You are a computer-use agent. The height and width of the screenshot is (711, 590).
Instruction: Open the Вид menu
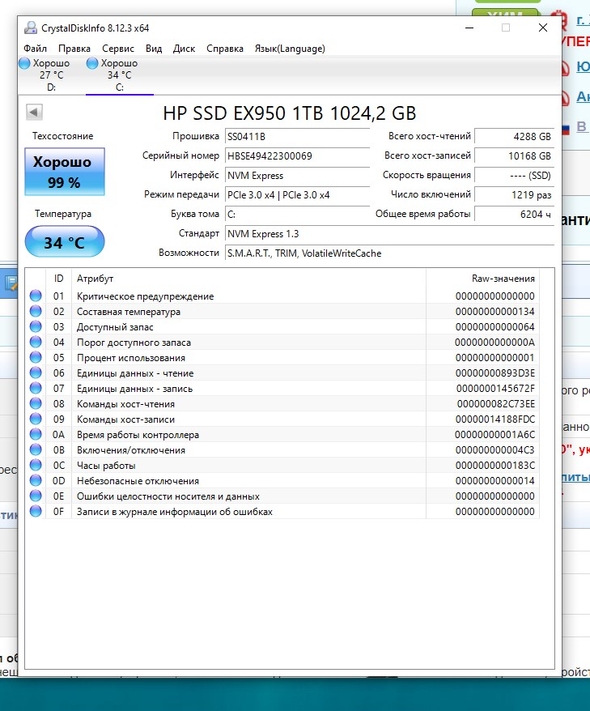point(154,49)
